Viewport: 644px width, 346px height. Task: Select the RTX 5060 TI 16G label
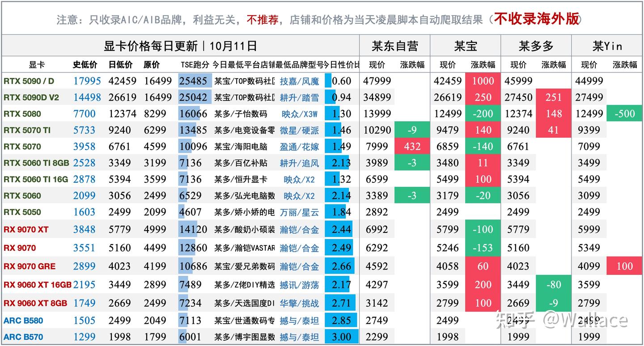(36, 179)
